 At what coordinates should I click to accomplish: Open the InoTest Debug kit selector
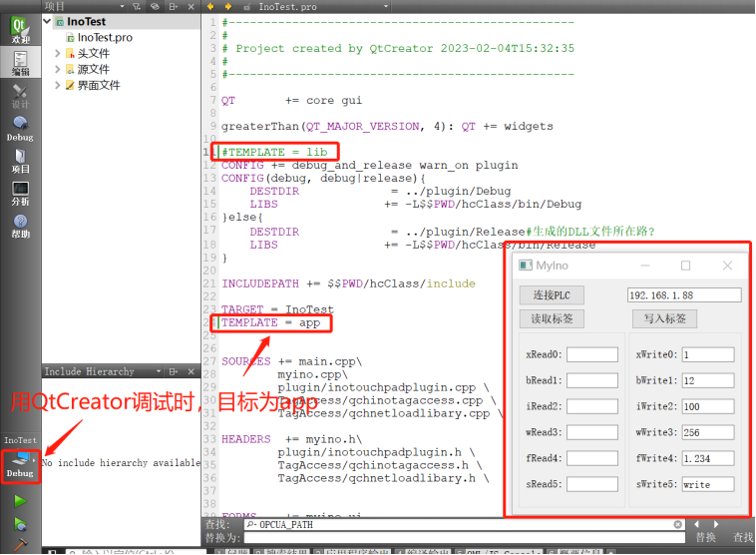(x=20, y=463)
